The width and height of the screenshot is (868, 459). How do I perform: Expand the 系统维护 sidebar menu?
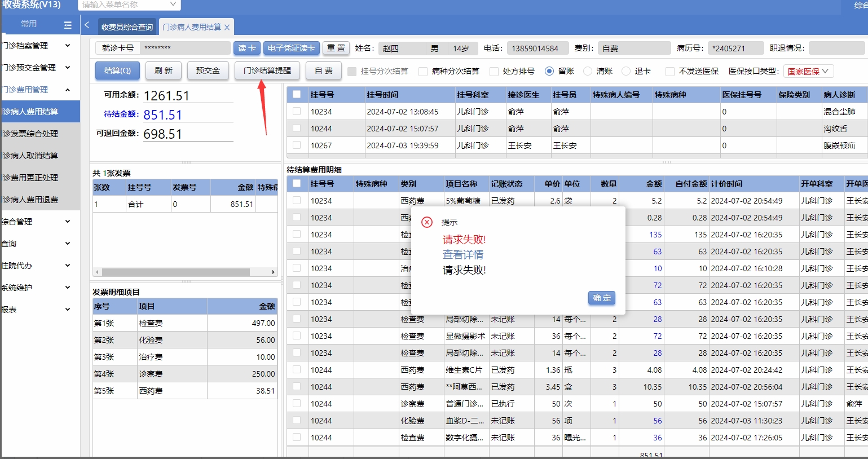pos(68,288)
